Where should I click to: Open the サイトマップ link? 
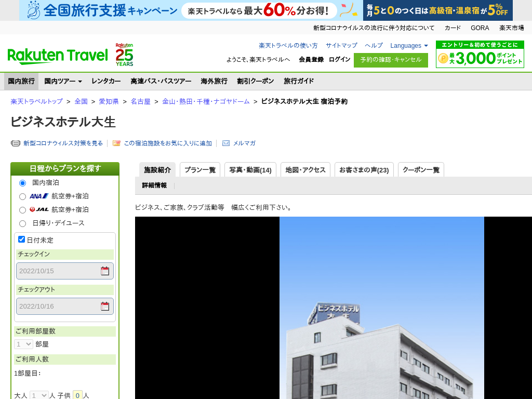click(341, 46)
